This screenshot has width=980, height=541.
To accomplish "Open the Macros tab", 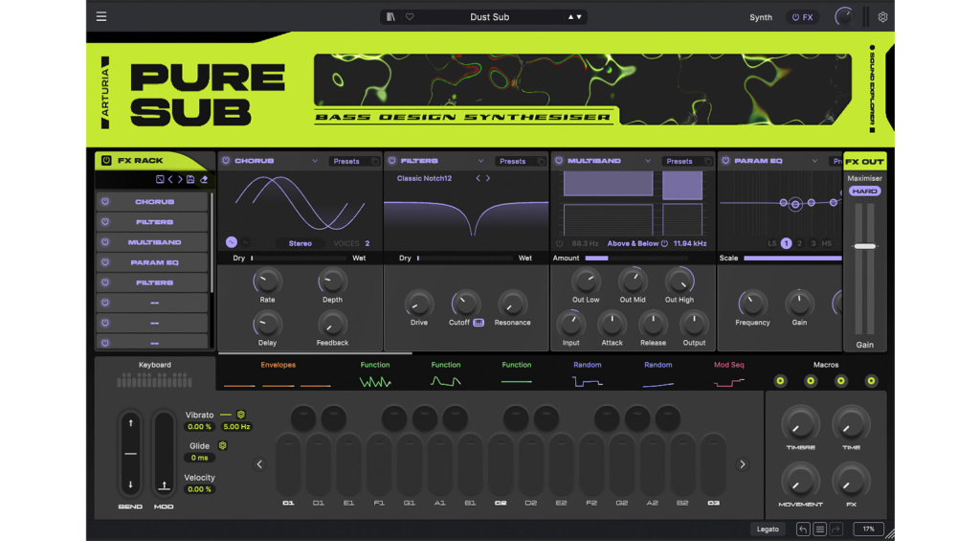I will point(826,372).
